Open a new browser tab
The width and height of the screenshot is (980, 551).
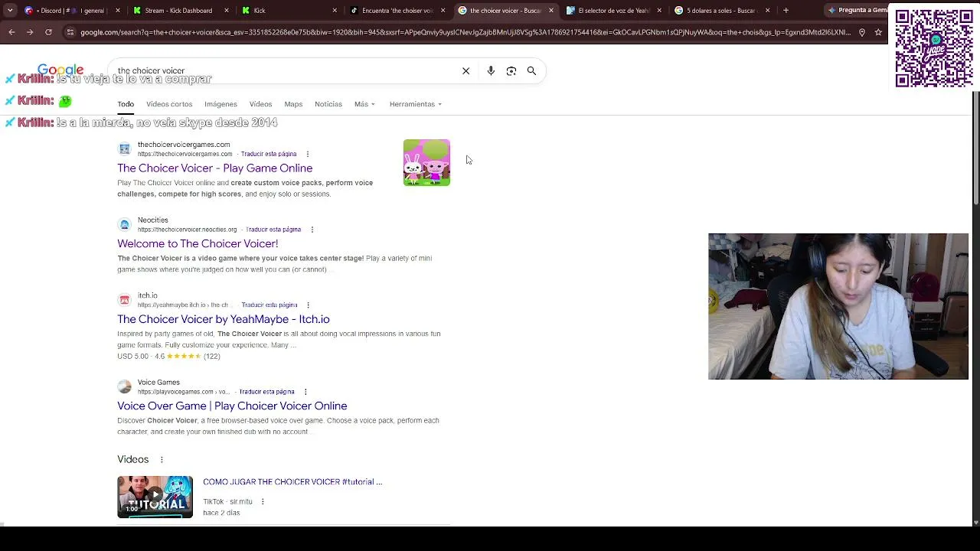(786, 11)
